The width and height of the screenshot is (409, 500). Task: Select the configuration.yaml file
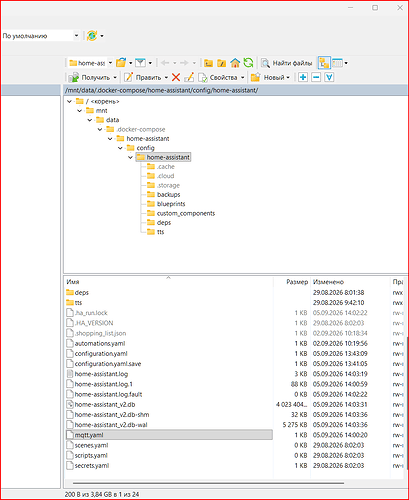101,353
